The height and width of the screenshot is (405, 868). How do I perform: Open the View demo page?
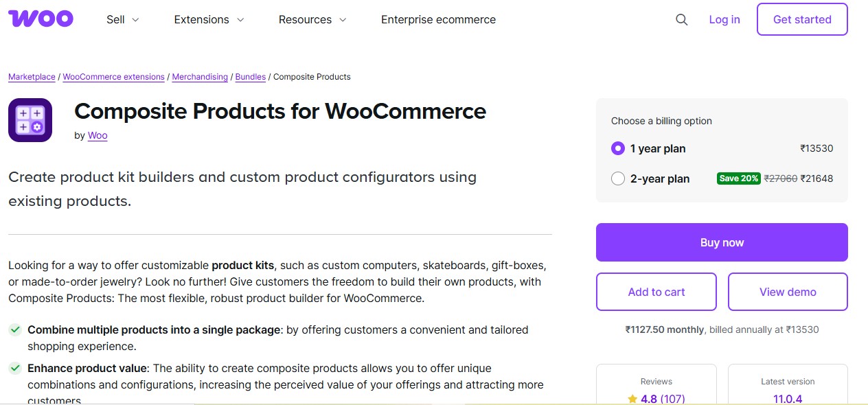[x=788, y=291]
